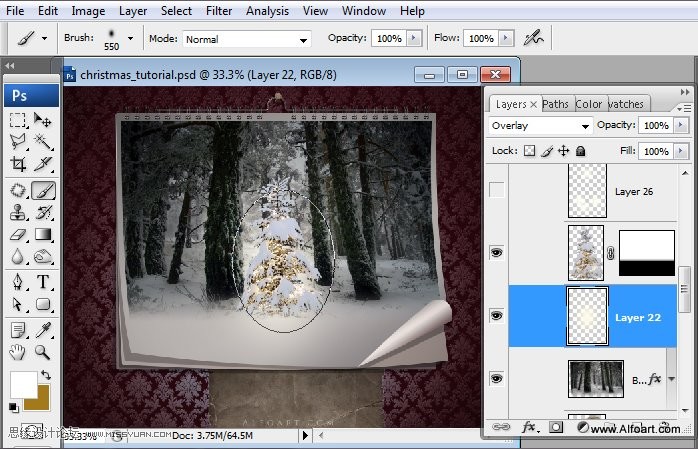Select the Move tool
This screenshot has height=449, width=698.
point(43,120)
